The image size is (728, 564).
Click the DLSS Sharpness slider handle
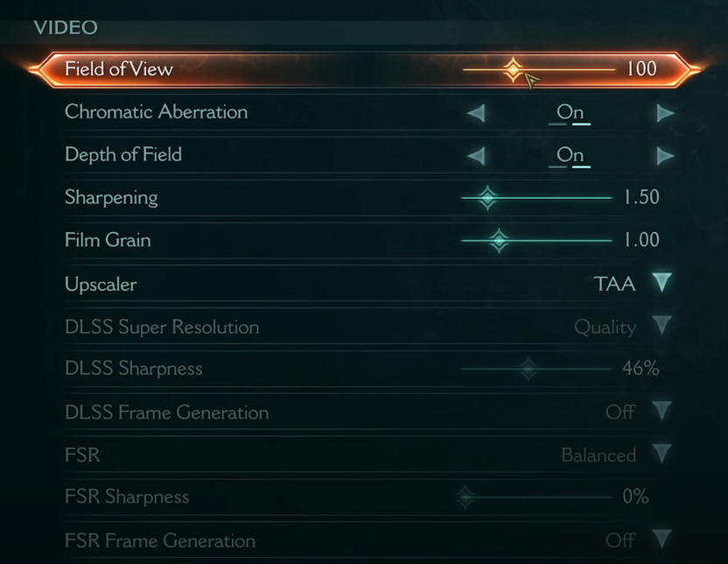[x=528, y=369]
